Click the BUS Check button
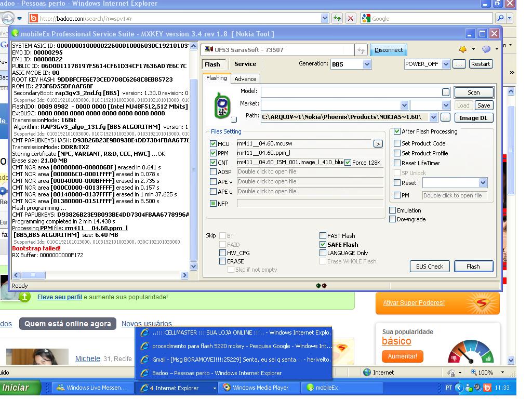 430,267
